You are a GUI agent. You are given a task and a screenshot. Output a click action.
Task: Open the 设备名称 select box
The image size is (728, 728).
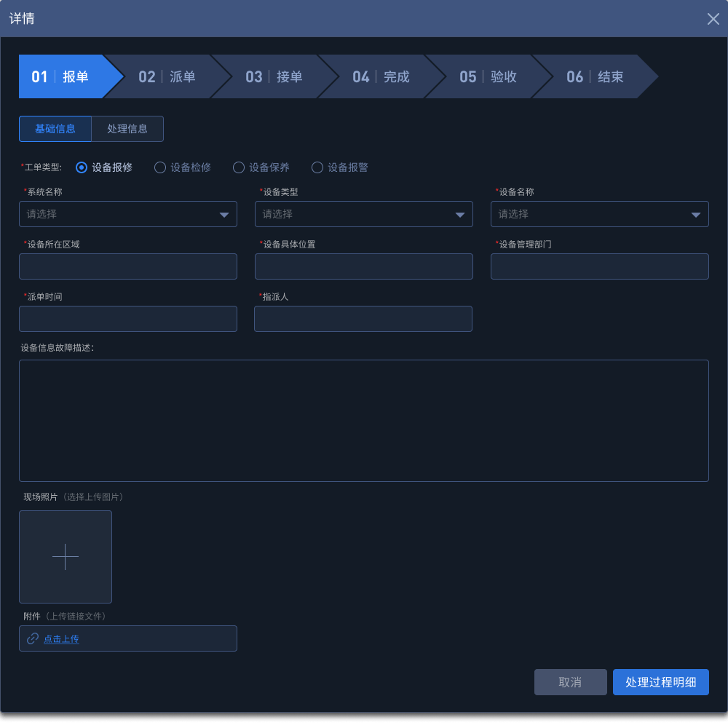tap(600, 214)
